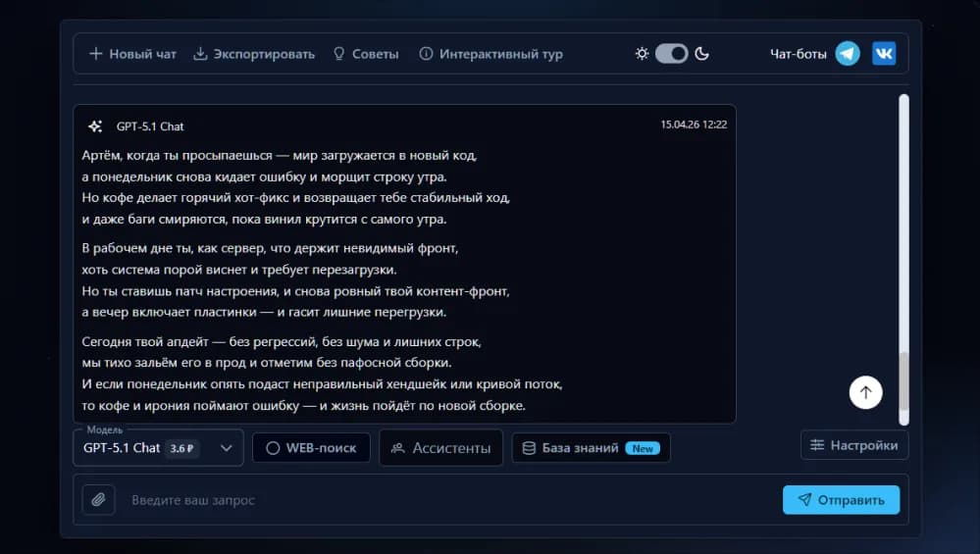The height and width of the screenshot is (554, 980).
Task: Enable the WEB-поиск option
Action: point(312,448)
